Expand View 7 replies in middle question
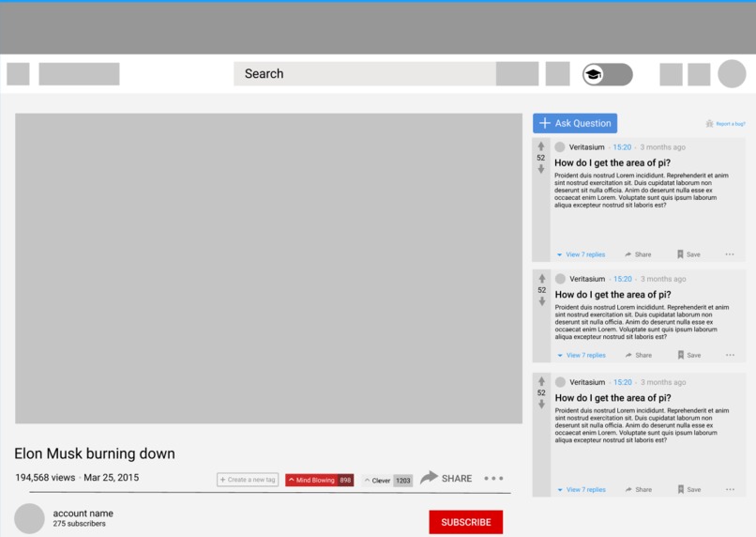 tap(582, 355)
